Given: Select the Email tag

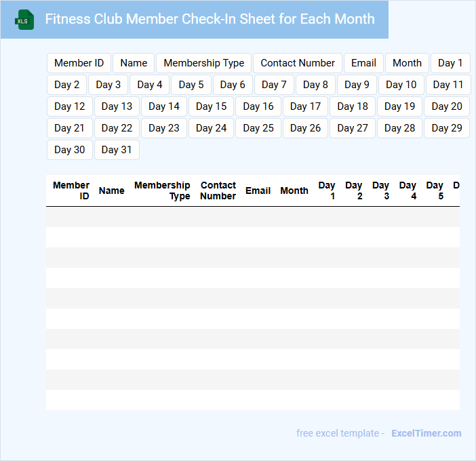Looking at the screenshot, I should click(x=363, y=63).
